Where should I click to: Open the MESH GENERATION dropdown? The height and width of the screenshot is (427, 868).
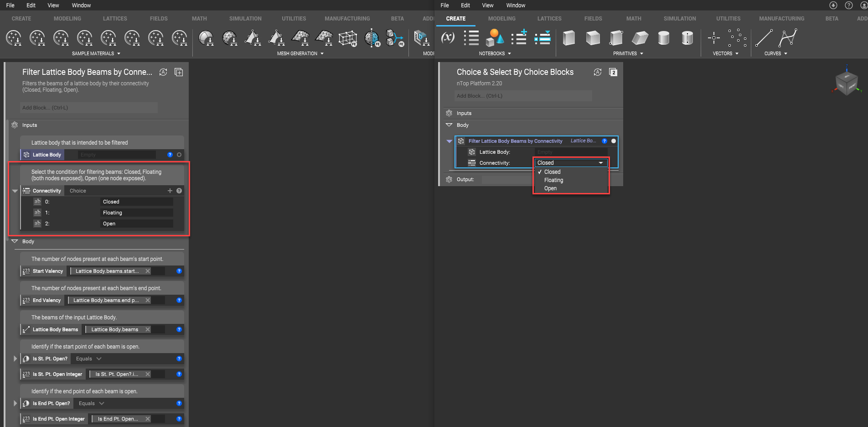[300, 53]
